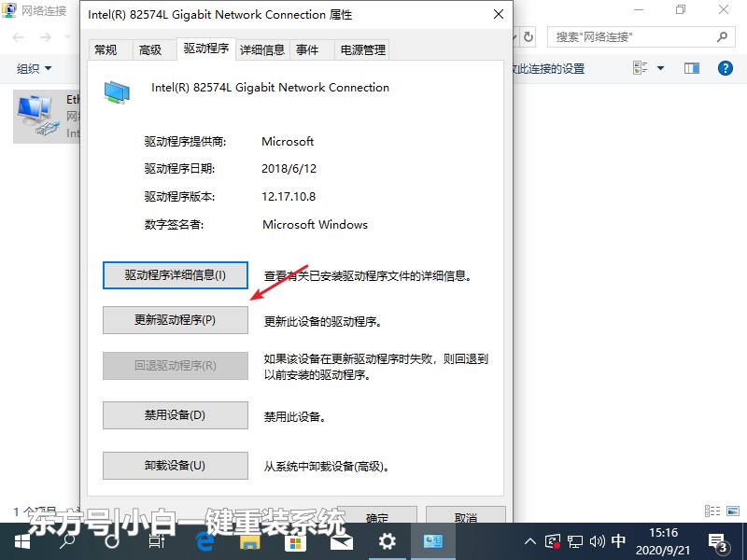
Task: Click the volume speaker tray icon
Action: tap(597, 541)
